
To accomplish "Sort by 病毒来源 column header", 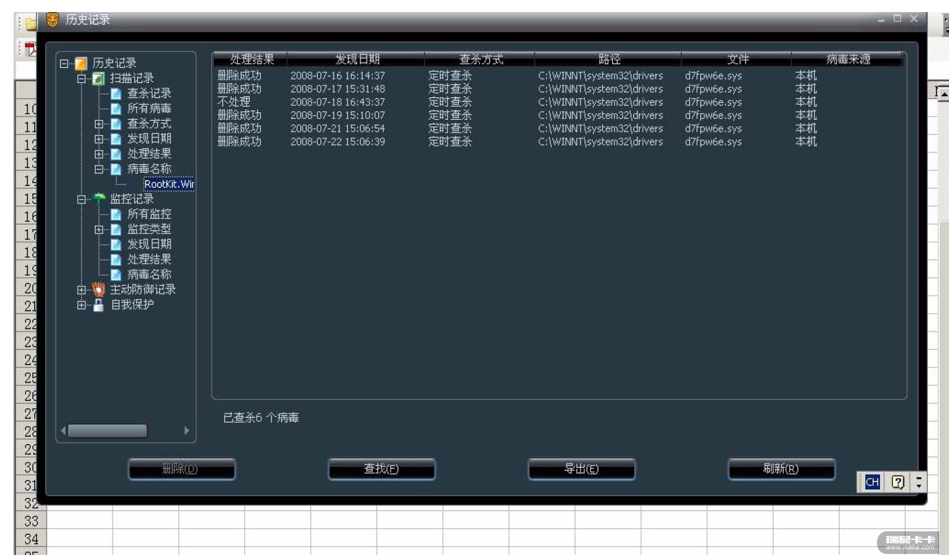I will 847,59.
